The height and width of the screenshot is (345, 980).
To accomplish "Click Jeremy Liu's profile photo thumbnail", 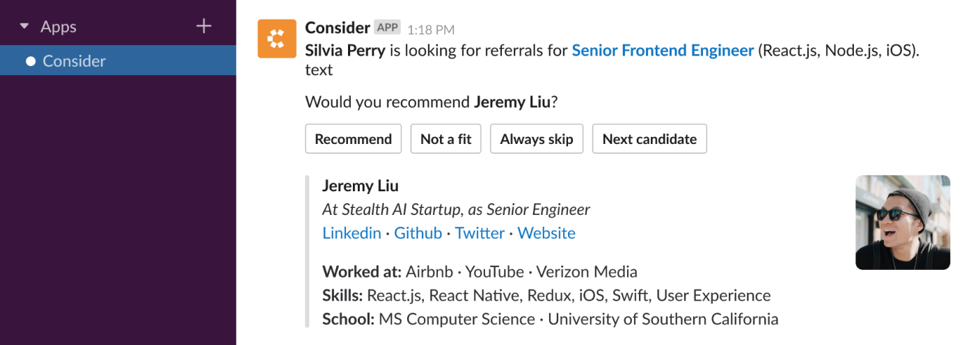I will point(903,223).
